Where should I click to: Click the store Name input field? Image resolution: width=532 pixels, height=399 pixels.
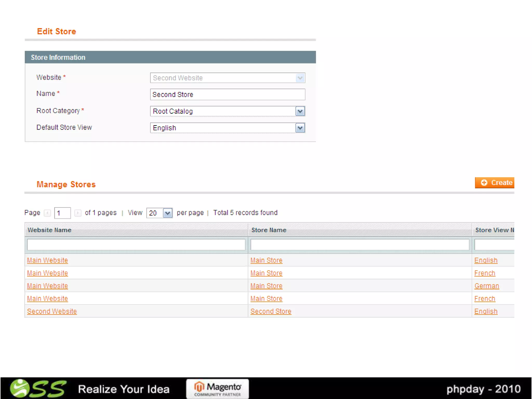tap(227, 95)
